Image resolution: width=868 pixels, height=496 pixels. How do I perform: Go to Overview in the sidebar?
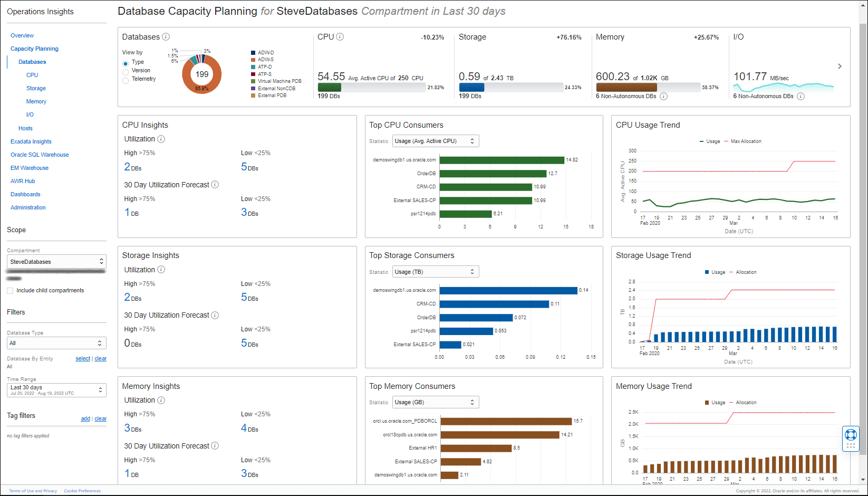(x=22, y=35)
